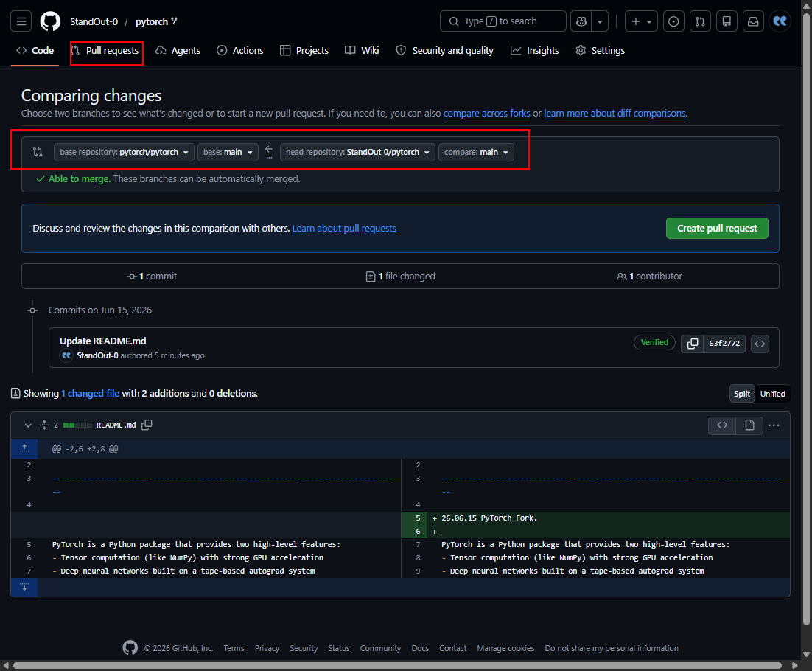Click the 1 commit summary
812x671 pixels.
pyautogui.click(x=152, y=277)
